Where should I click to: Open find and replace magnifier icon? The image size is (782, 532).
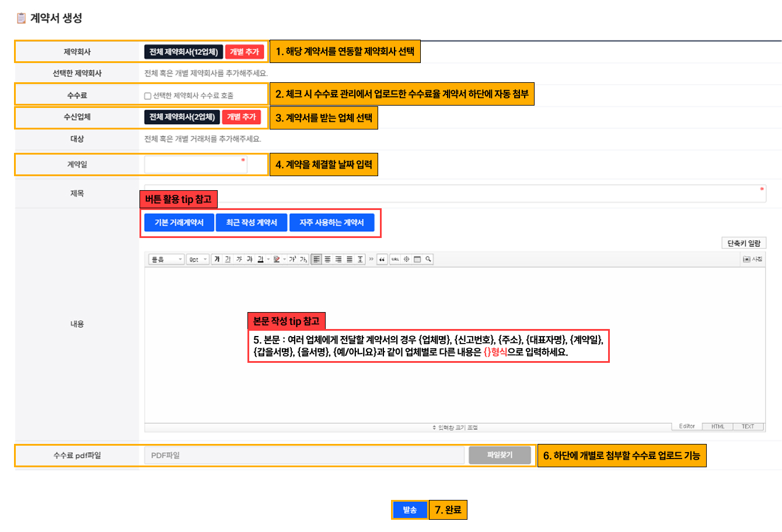(x=428, y=259)
